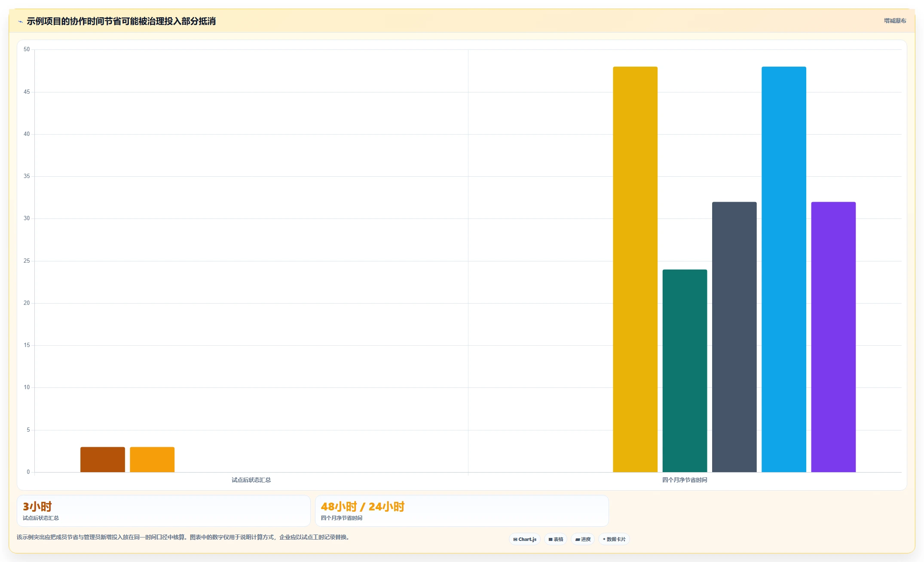Click the y-axis tick label 10

coord(27,387)
